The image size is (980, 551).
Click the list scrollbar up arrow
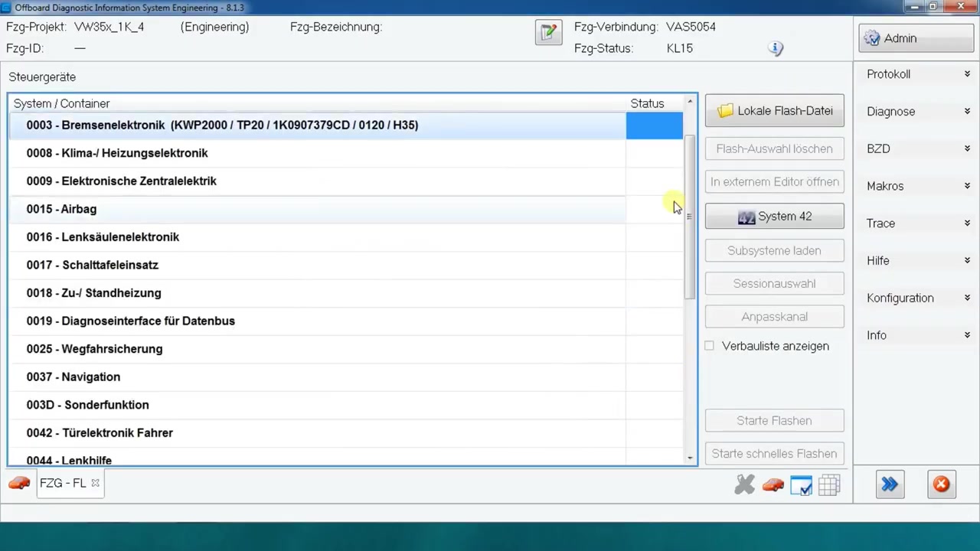point(690,102)
